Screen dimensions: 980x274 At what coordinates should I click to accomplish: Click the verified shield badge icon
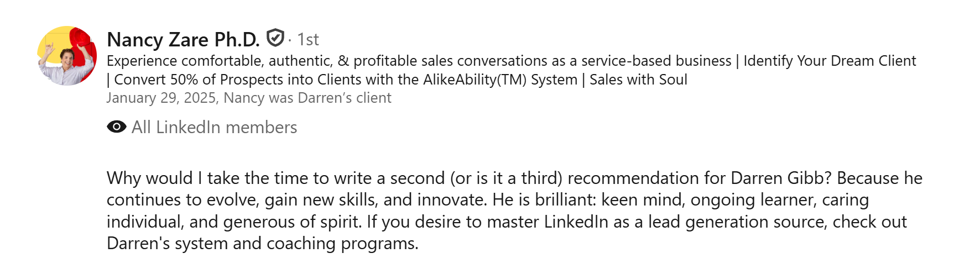coord(275,38)
